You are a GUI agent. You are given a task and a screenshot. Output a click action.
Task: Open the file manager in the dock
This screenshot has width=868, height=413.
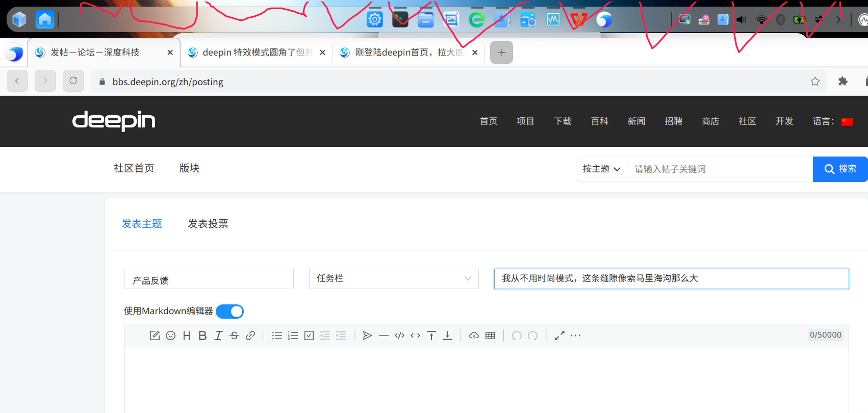point(426,19)
